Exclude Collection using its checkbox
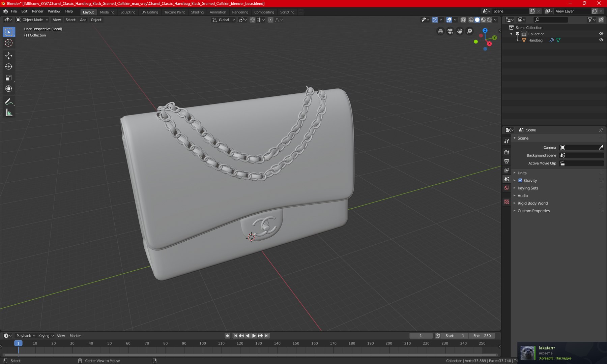This screenshot has height=364, width=607. click(x=518, y=34)
